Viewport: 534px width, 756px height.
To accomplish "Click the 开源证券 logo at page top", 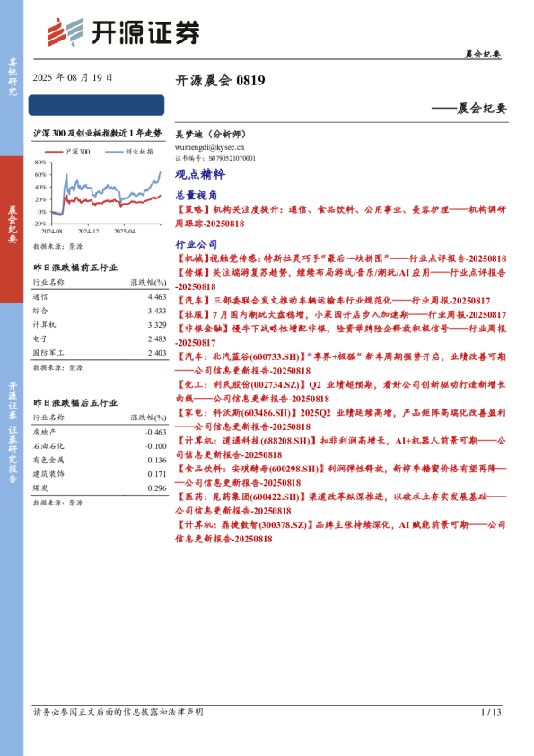I will (x=123, y=32).
